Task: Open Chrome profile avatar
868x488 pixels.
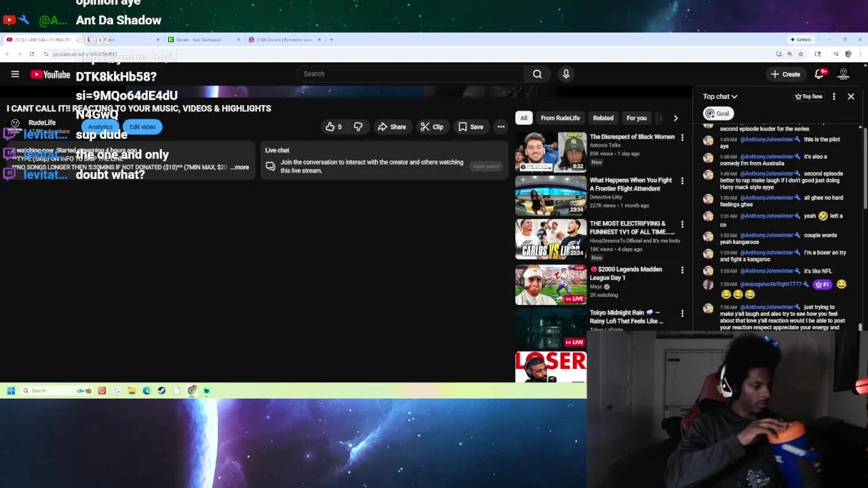Action: coord(848,54)
